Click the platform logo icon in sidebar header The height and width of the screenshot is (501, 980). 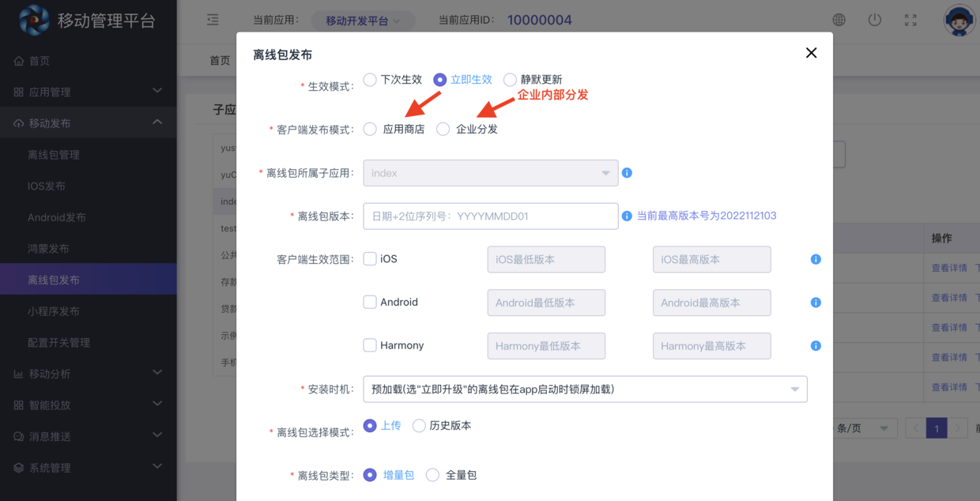tap(34, 20)
